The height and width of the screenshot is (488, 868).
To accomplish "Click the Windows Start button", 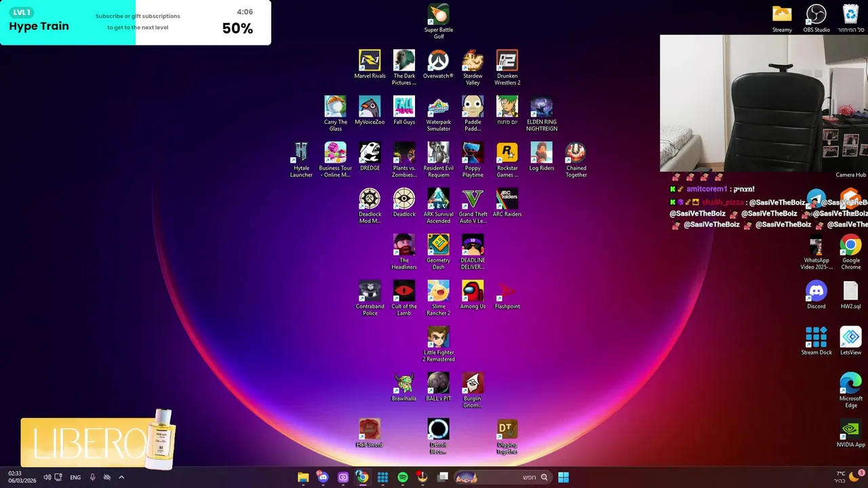I will pos(564,477).
